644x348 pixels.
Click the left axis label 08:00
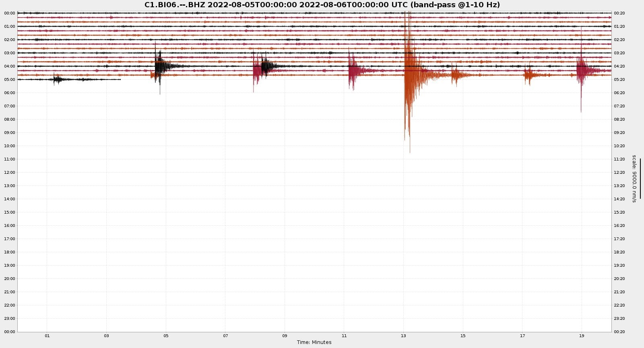tap(10, 119)
